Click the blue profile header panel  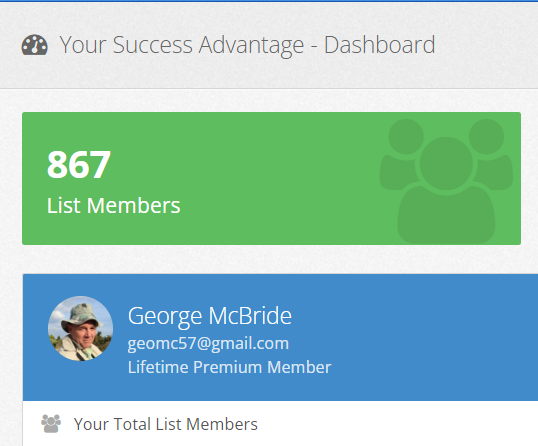pos(280,338)
